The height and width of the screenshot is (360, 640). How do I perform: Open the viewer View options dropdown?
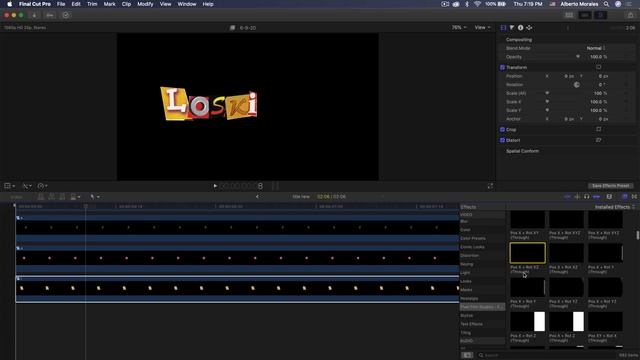pos(482,28)
